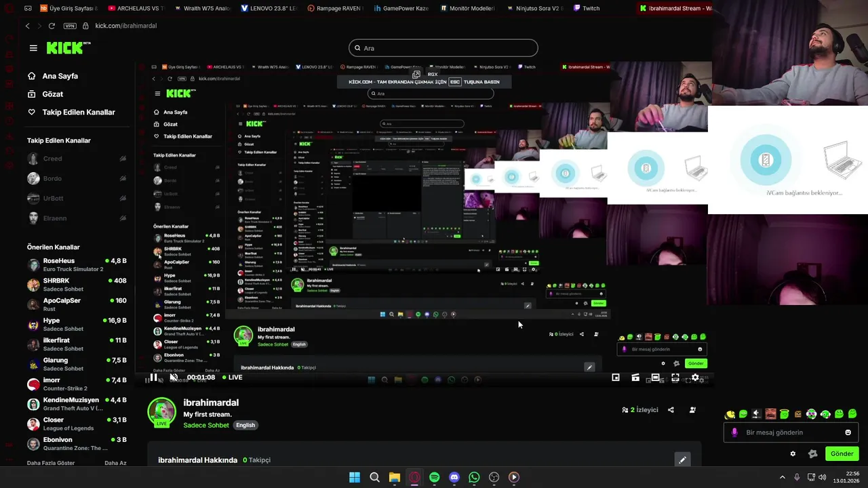Open the hamburger menu beside Kick logo

click(x=33, y=48)
